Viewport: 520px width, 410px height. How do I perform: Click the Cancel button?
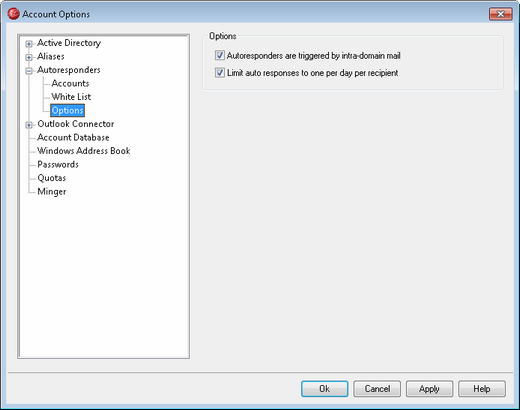(377, 389)
